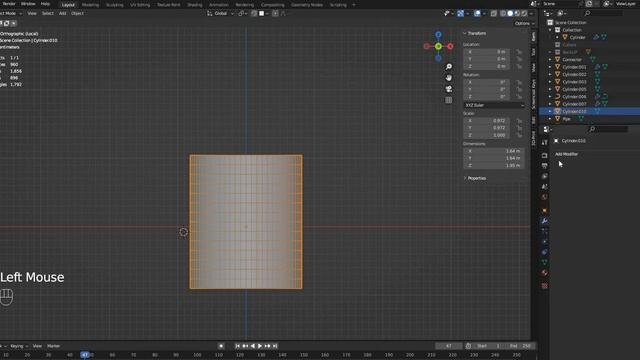Open the Help menu

point(45,4)
